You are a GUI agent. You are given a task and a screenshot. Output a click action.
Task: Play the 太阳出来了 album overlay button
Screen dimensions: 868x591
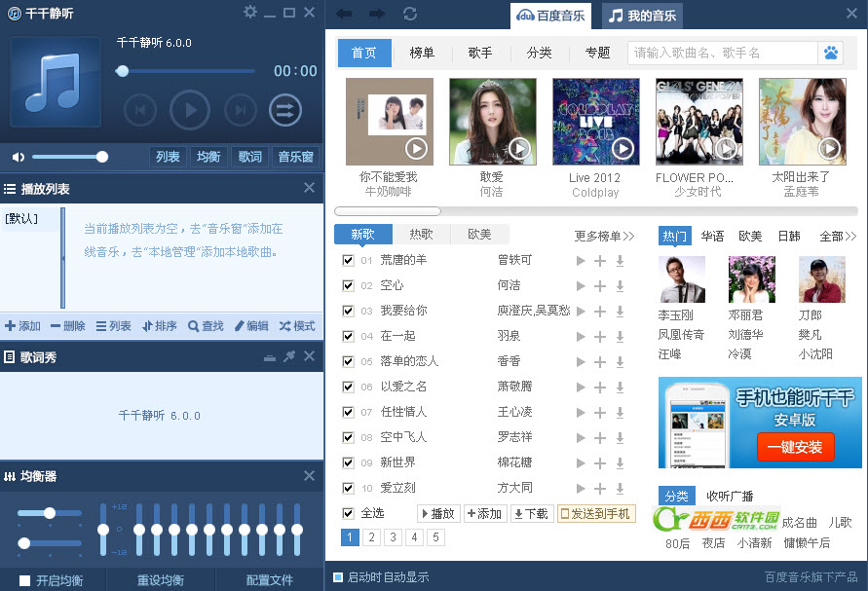(x=829, y=148)
